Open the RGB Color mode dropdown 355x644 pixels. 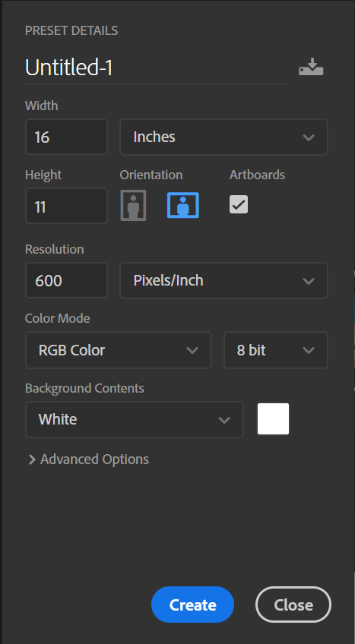tap(119, 350)
